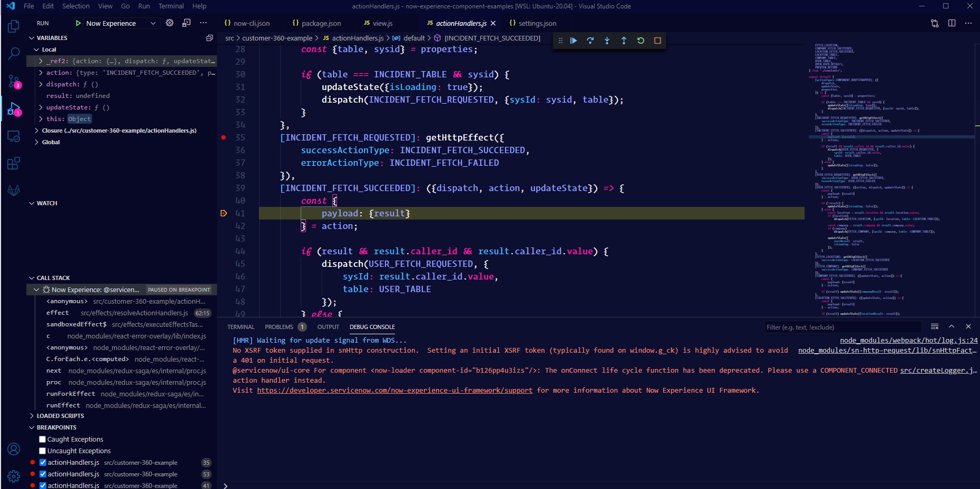The image size is (980, 489).
Task: Click the debug console filter field
Action: click(x=842, y=327)
